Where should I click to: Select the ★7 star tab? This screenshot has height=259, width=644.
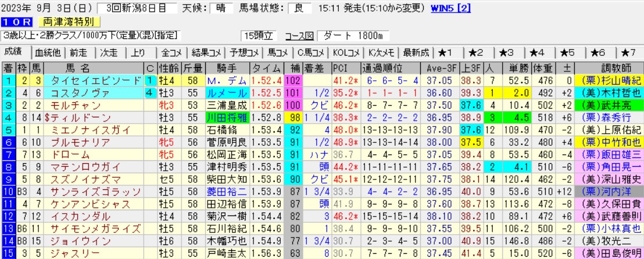[629, 52]
